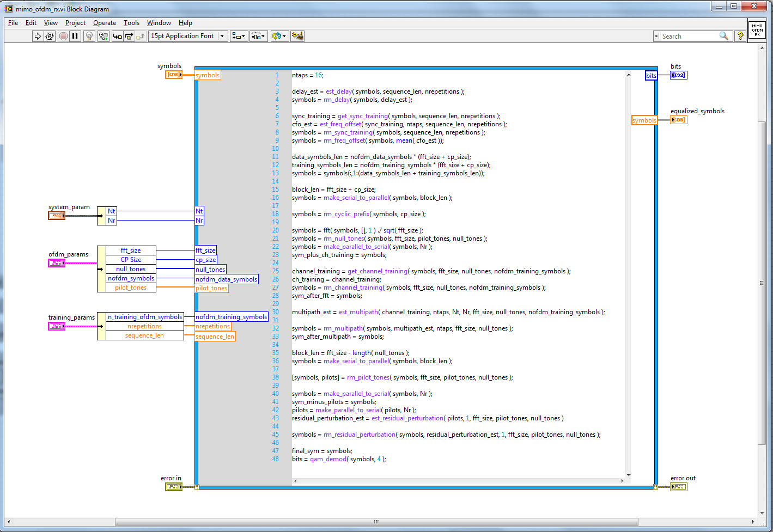Select the error in terminal

(x=174, y=487)
